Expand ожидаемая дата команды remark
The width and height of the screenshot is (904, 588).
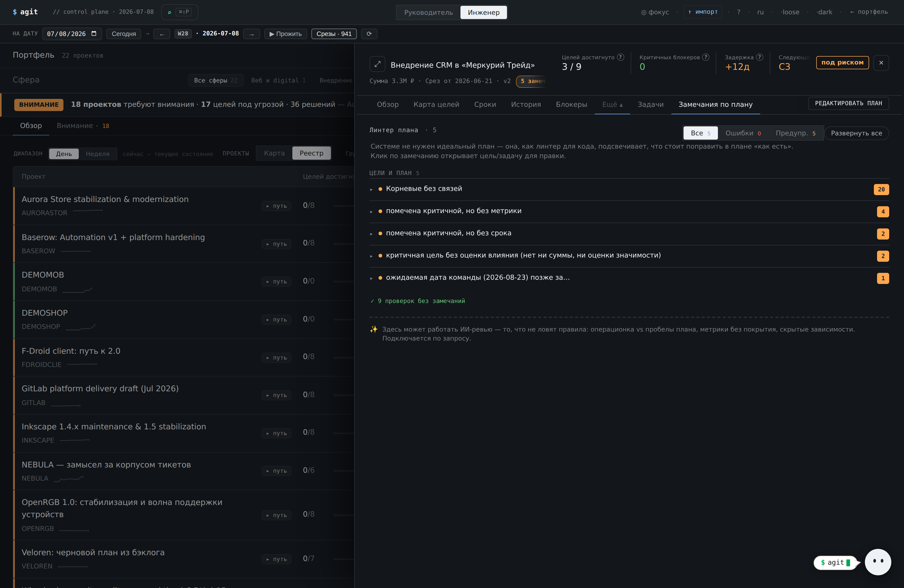[x=629, y=278]
